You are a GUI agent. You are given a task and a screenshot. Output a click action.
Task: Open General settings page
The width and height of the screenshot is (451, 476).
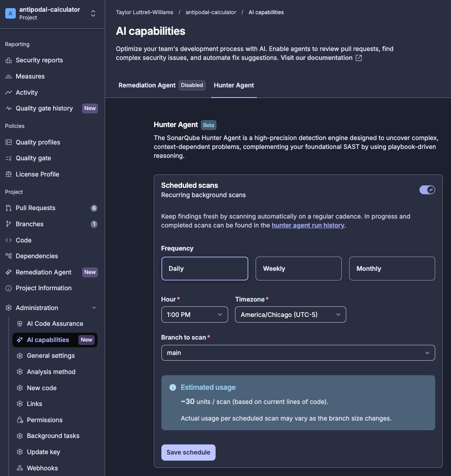tap(55, 356)
